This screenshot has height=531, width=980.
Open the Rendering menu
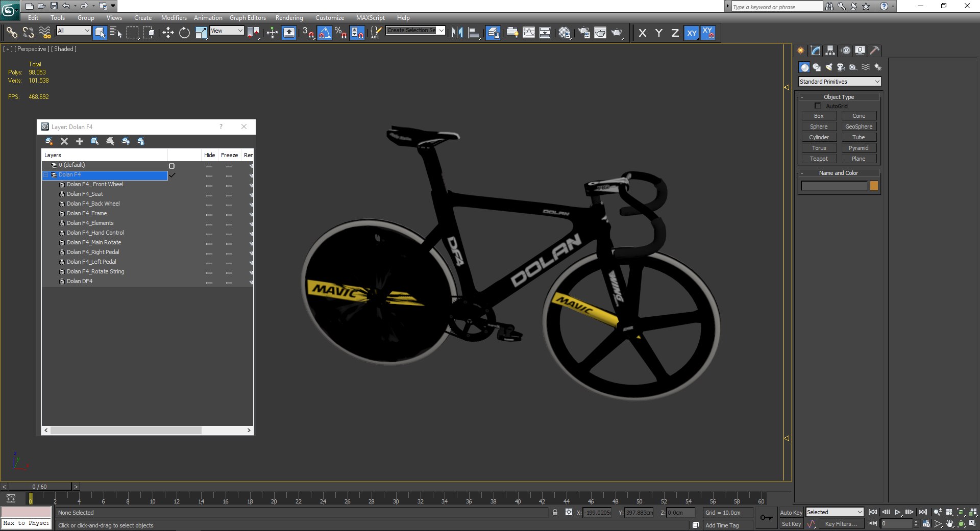[289, 18]
